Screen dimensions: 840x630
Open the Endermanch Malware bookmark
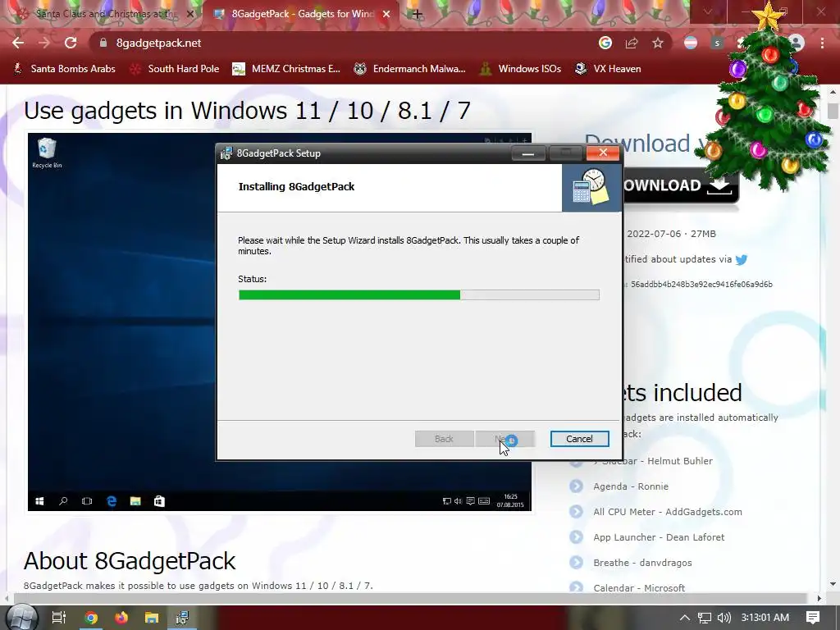click(409, 69)
